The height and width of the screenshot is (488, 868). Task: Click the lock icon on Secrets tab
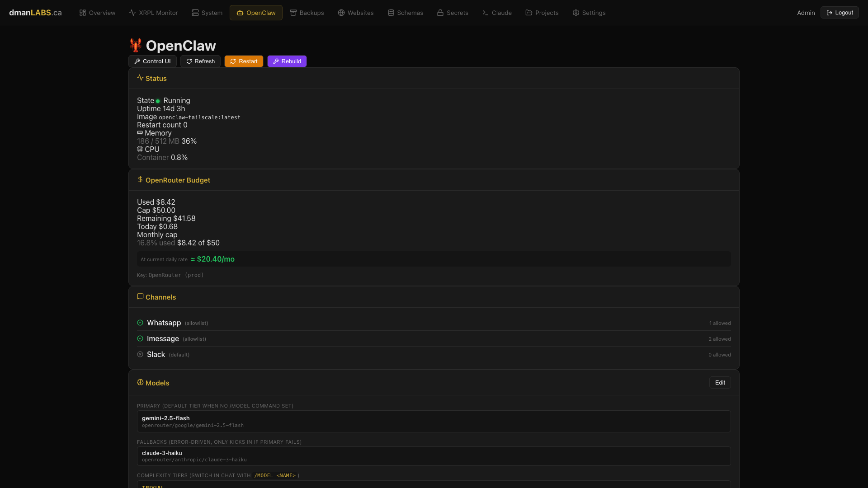[440, 13]
